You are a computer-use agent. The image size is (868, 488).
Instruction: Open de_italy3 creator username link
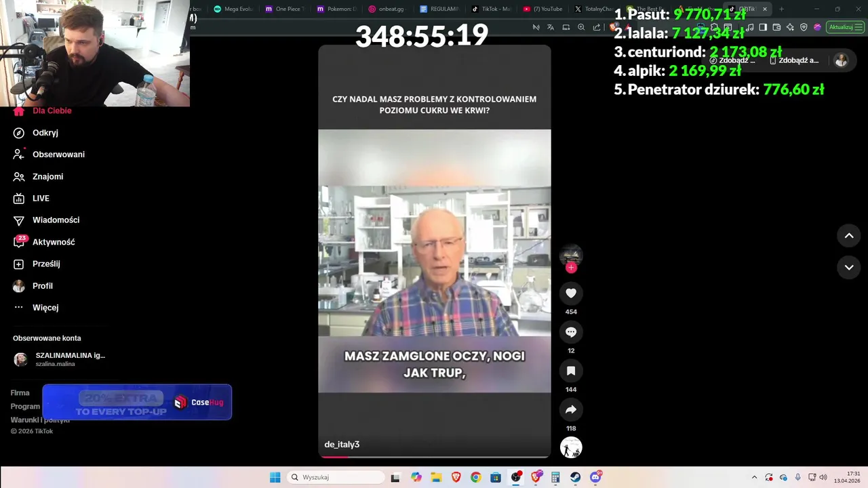342,445
